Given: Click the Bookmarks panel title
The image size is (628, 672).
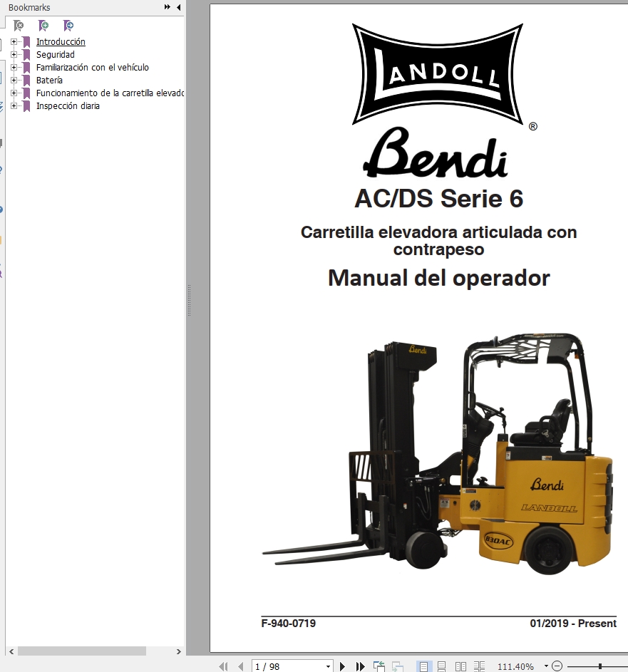Looking at the screenshot, I should pos(29,7).
